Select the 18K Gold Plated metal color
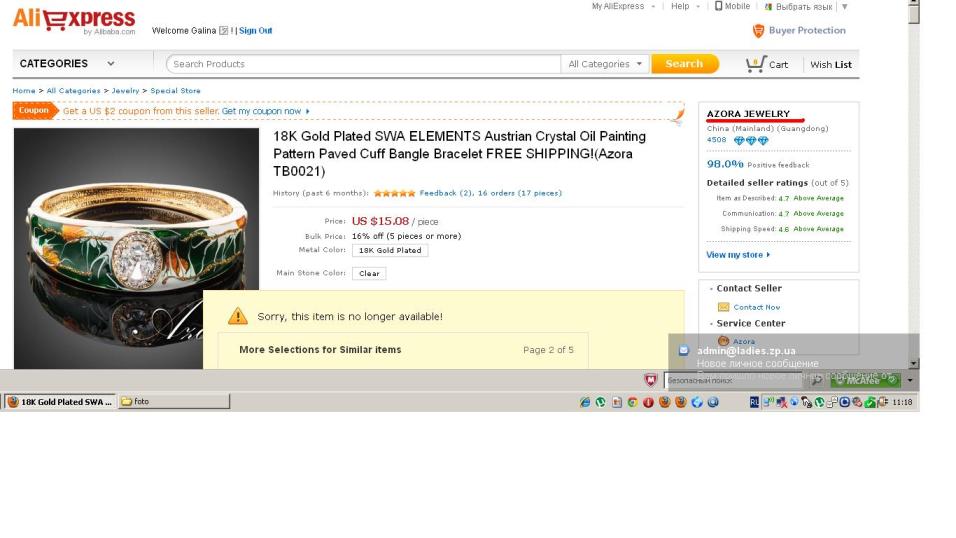The image size is (956, 538). (390, 250)
